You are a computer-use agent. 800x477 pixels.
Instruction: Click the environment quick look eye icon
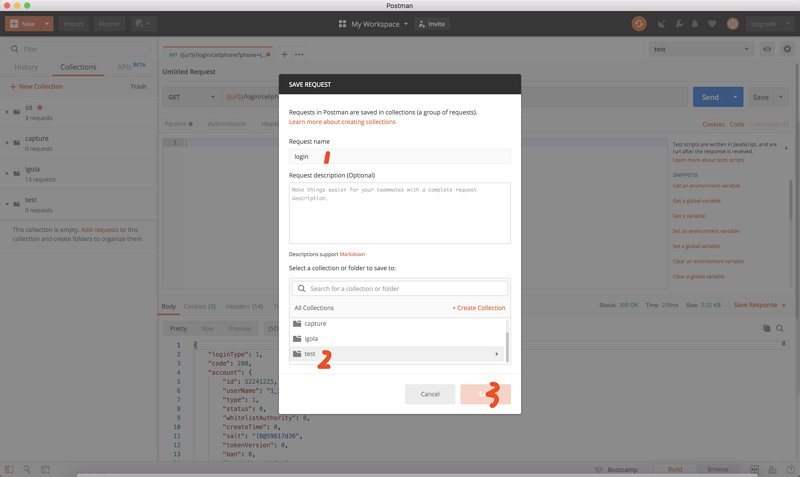[767, 49]
